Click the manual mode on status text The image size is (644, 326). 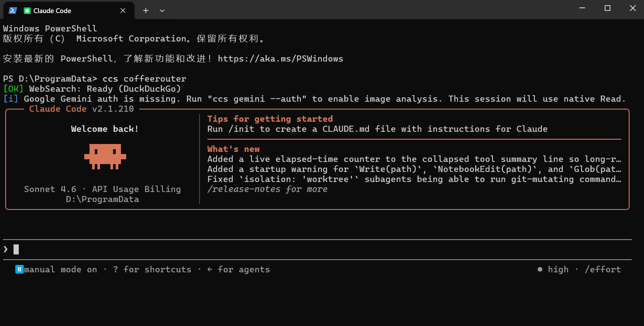[x=61, y=269]
